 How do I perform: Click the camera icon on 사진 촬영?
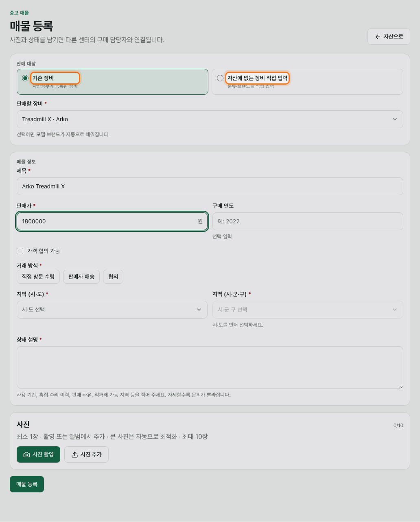(x=26, y=454)
